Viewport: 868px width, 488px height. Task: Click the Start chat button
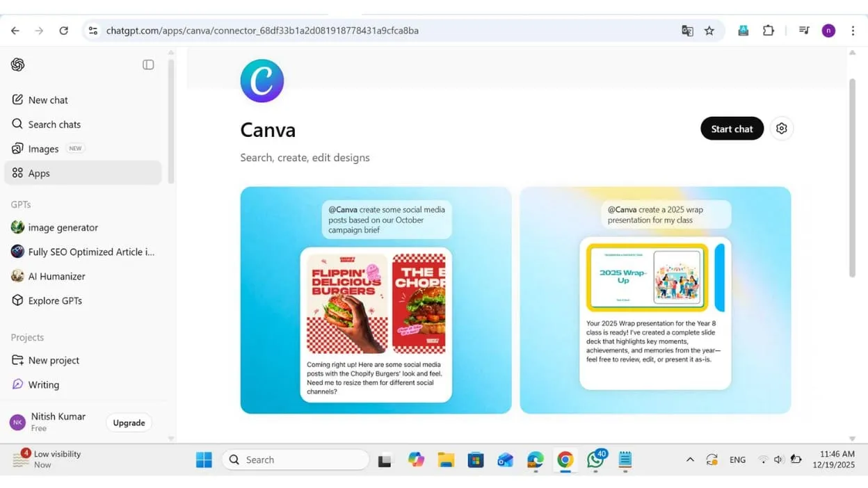click(732, 129)
